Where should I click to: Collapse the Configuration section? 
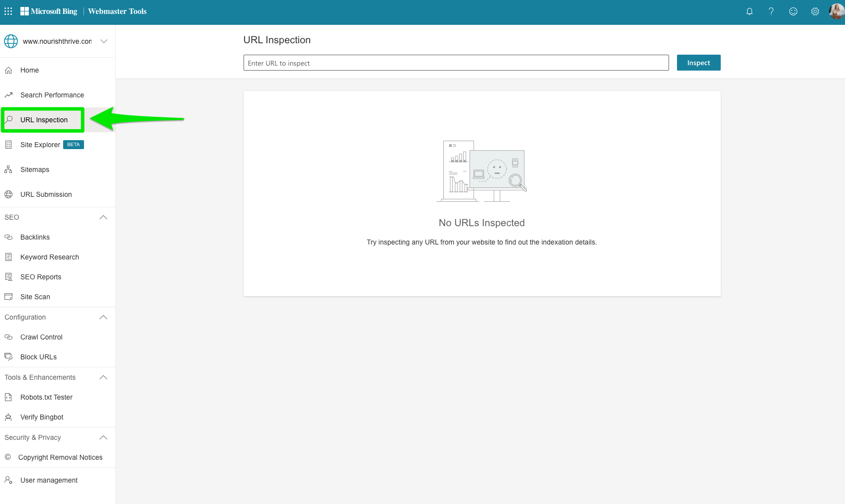[x=103, y=317]
